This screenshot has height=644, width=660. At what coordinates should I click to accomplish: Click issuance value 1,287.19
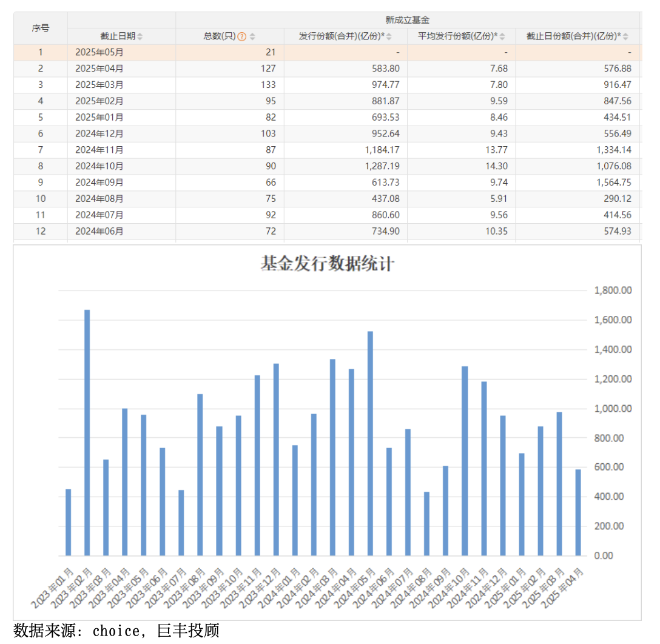click(382, 166)
